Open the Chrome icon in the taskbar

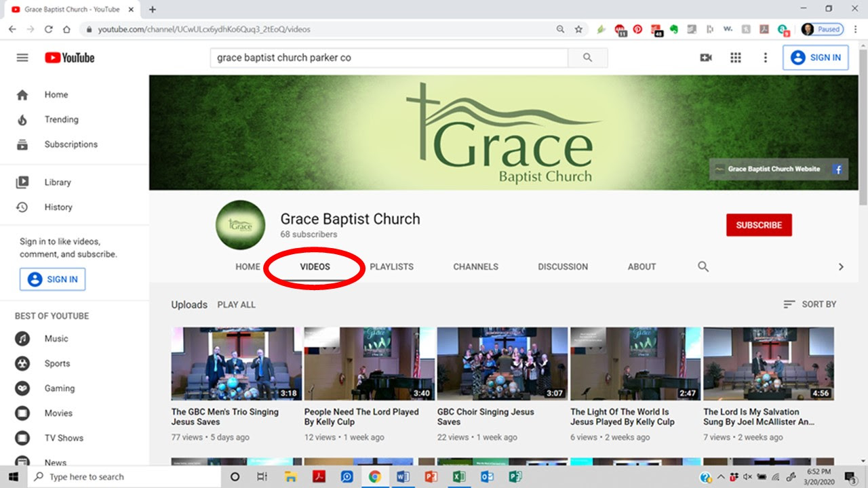374,476
